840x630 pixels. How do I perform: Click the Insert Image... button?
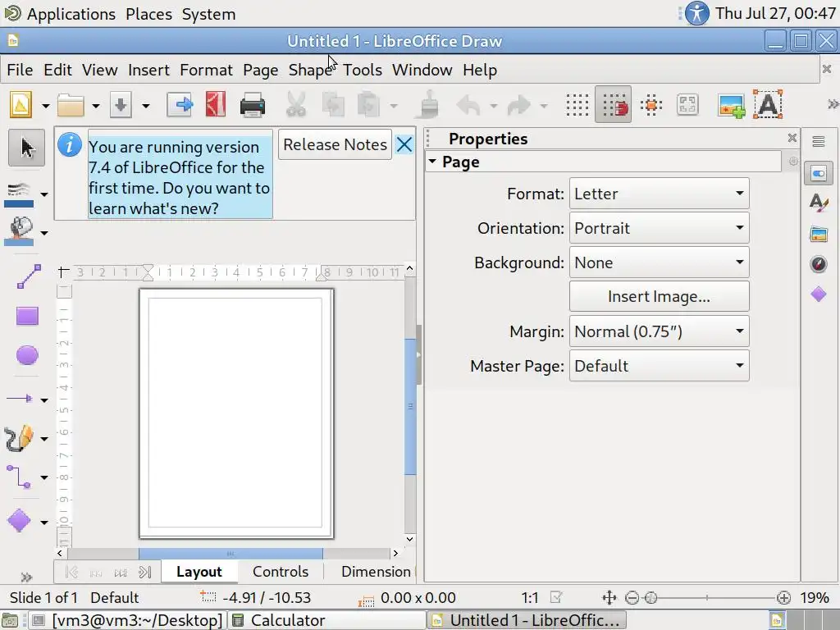(x=659, y=296)
